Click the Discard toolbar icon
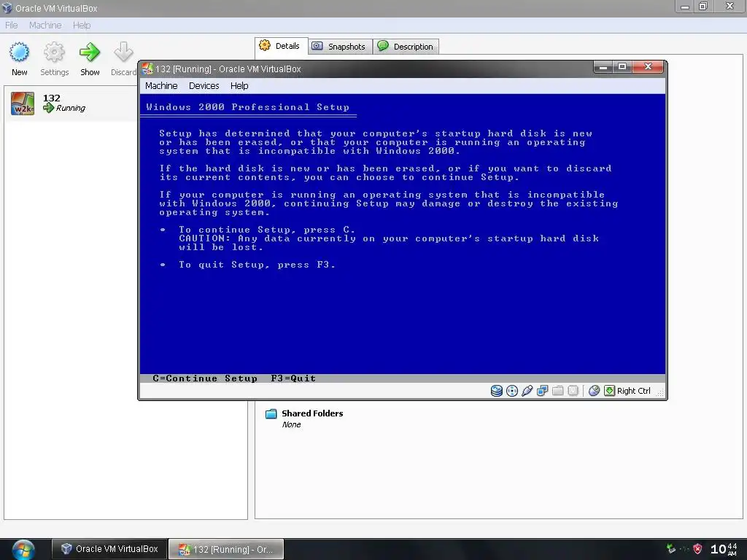This screenshot has width=747, height=560. point(123,52)
